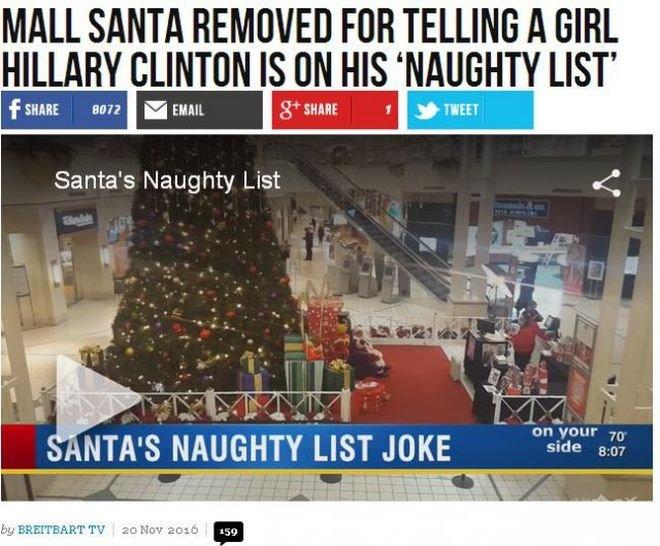Click the Twitter bird icon
Screen dimensions: 660x546
click(x=426, y=110)
